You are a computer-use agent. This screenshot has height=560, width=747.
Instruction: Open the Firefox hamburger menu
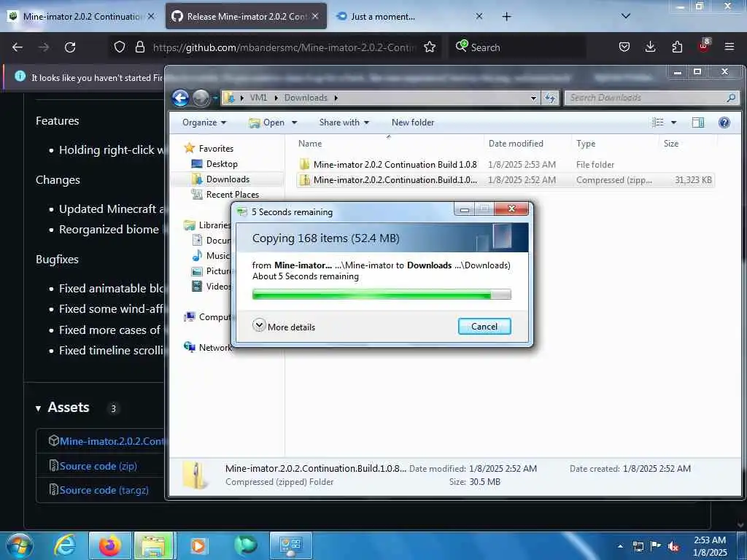729,47
